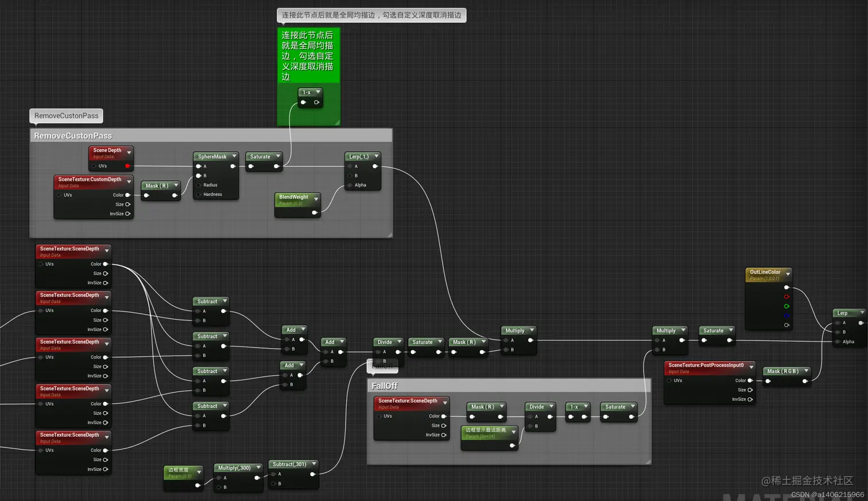This screenshot has width=868, height=501.
Task: Open the dropdown on the FallOff Divide node
Action: 550,407
